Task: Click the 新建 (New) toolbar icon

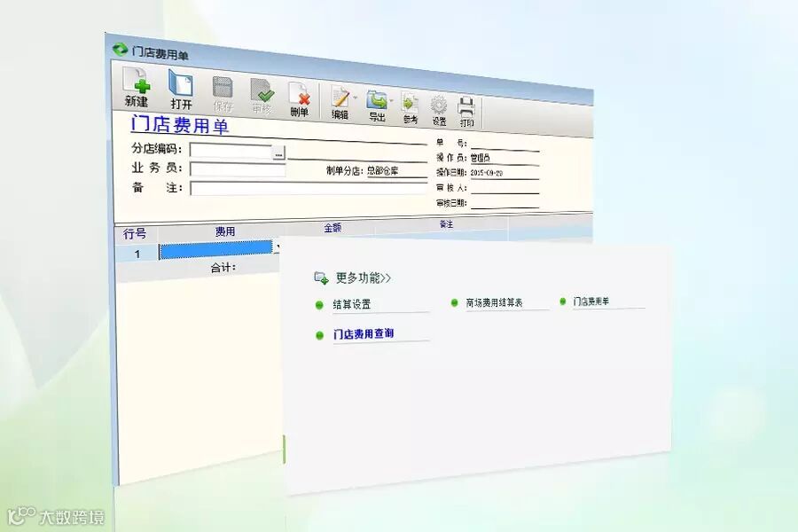Action: 137,87
